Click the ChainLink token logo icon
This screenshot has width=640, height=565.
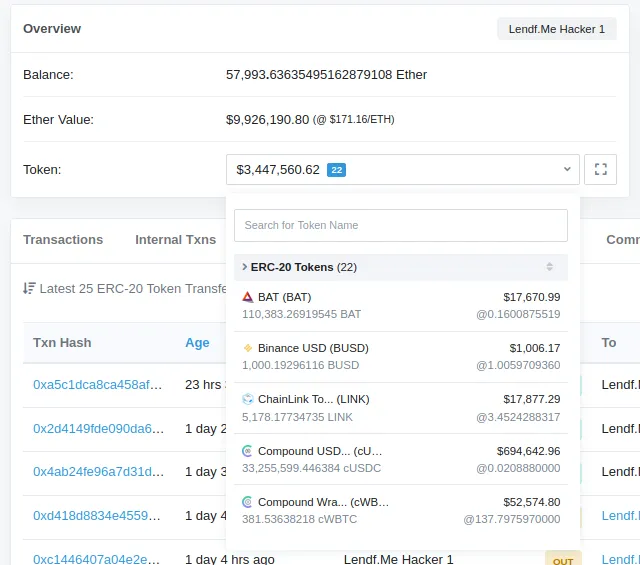247,399
